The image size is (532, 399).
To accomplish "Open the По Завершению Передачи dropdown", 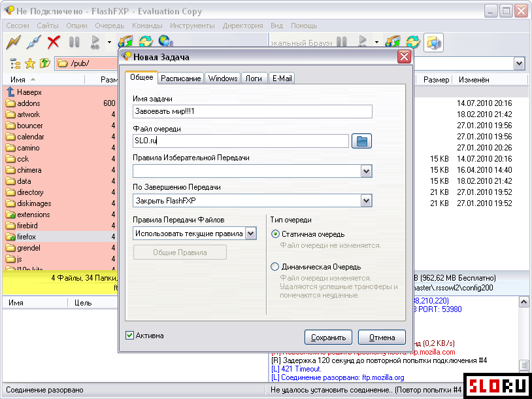I will pyautogui.click(x=366, y=200).
